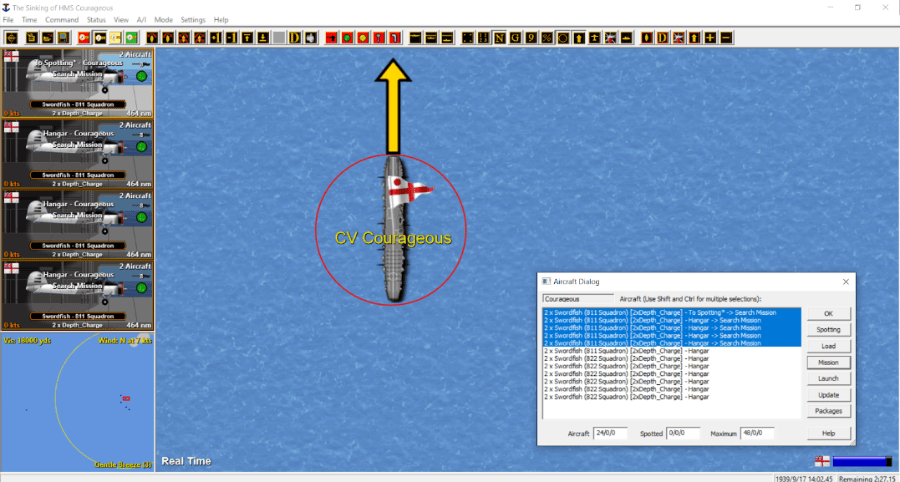
Task: Click the minus toolbar icon
Action: click(x=726, y=38)
